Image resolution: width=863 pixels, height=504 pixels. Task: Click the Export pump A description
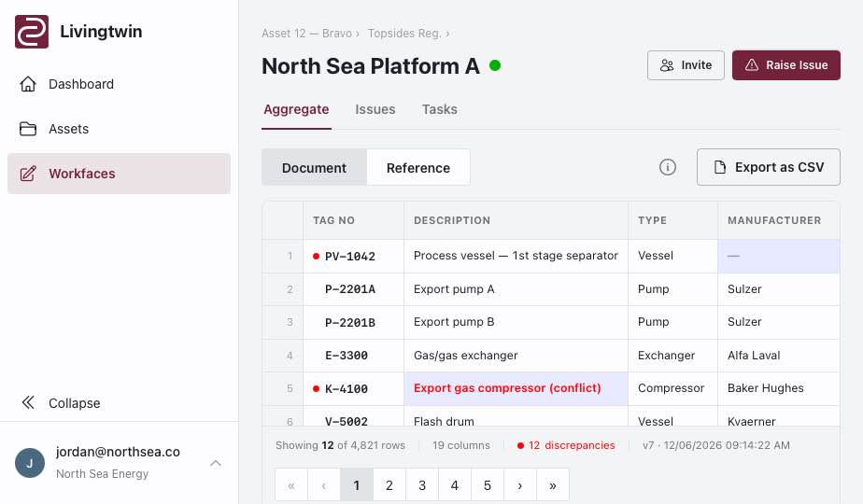516,289
